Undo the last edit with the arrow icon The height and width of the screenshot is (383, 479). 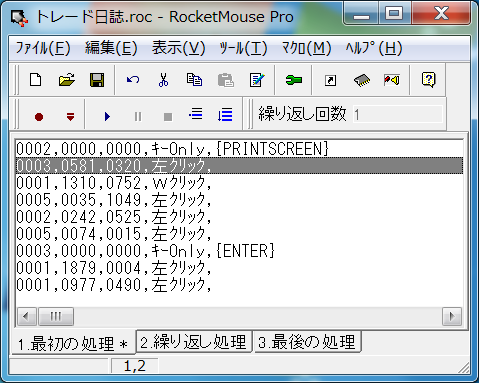pos(133,80)
